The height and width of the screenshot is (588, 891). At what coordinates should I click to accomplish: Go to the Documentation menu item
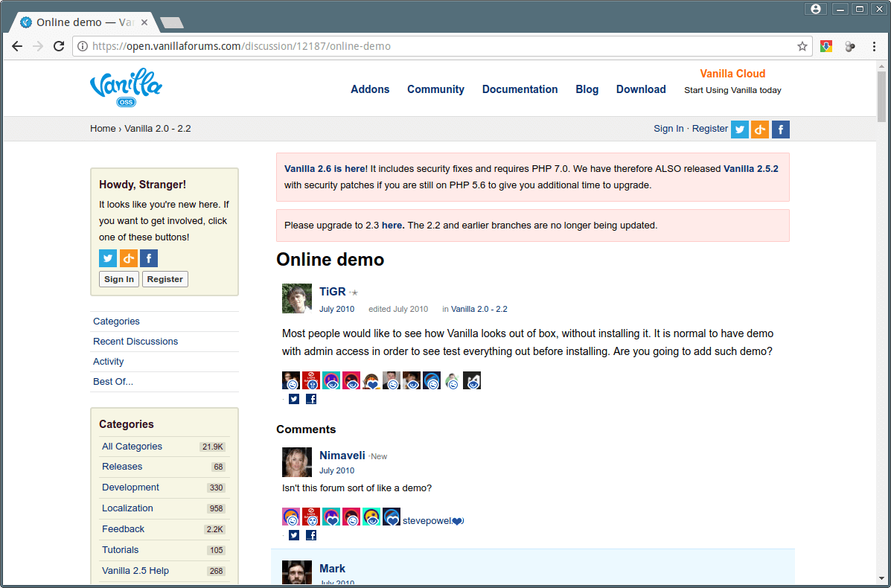coord(520,89)
